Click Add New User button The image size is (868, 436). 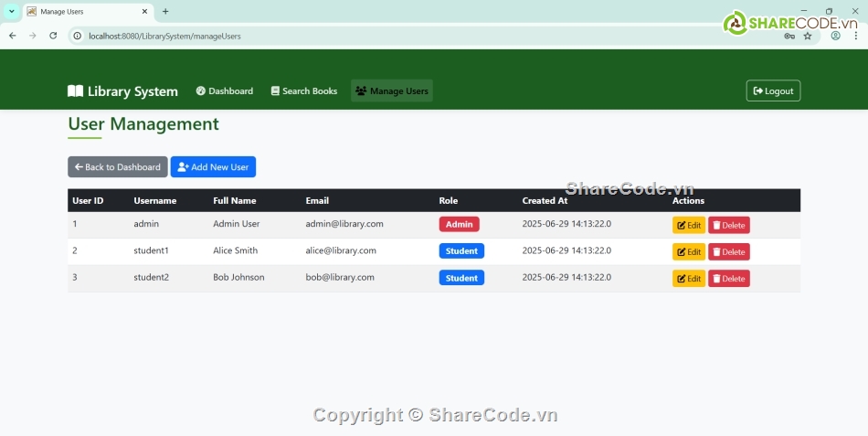[x=213, y=167]
